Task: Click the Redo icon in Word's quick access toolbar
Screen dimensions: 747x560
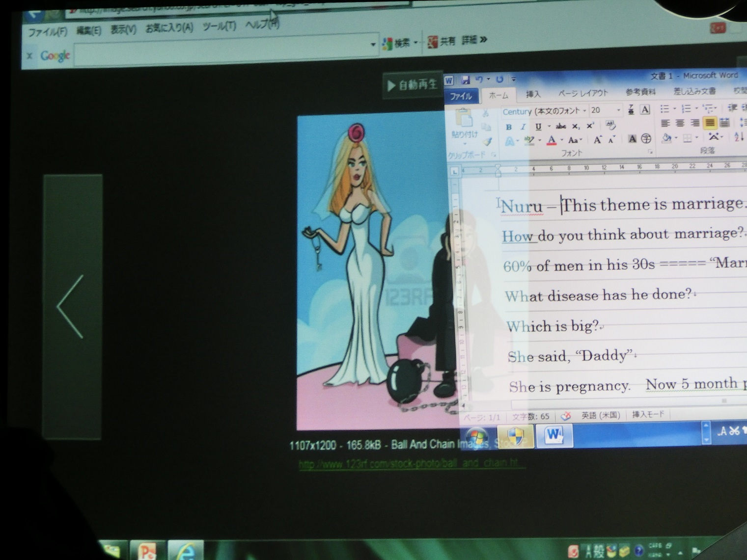Action: click(499, 79)
